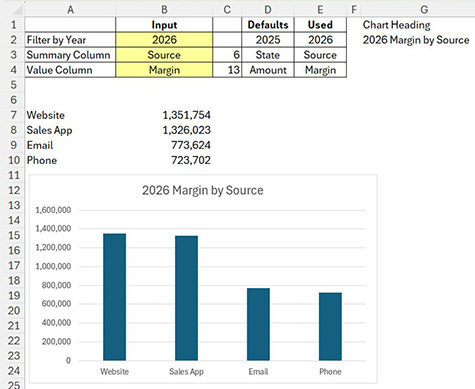
Task: Select the yellow Filter by Year input cell 2026
Action: tap(164, 40)
